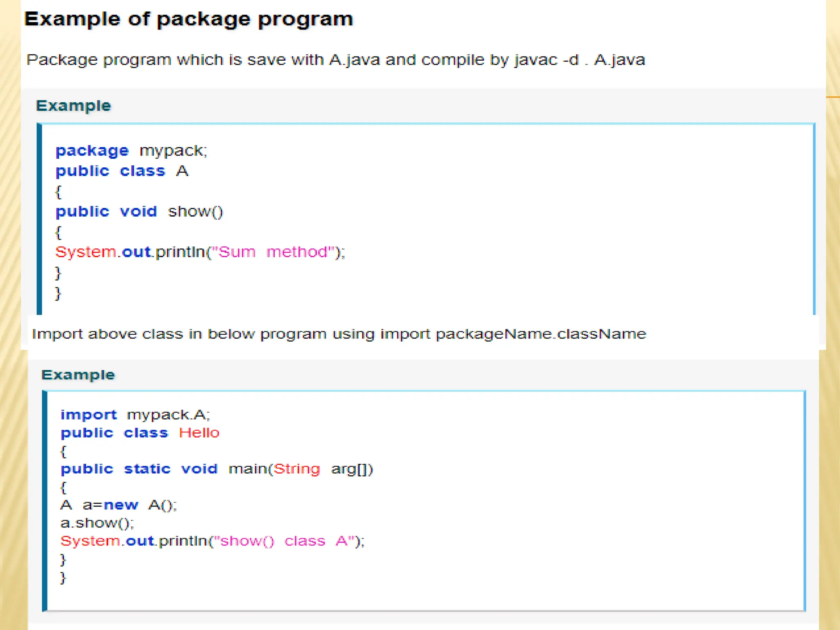The width and height of the screenshot is (840, 630).
Task: Click the javac compile instruction sentence
Action: 335,60
